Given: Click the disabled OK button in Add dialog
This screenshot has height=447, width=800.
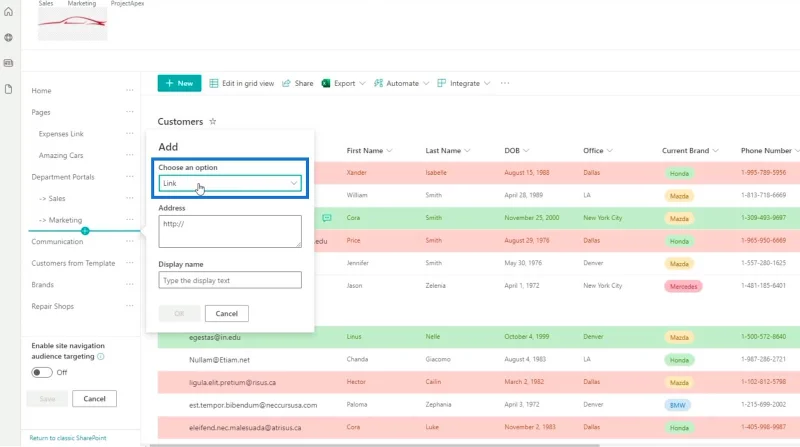Looking at the screenshot, I should tap(179, 313).
